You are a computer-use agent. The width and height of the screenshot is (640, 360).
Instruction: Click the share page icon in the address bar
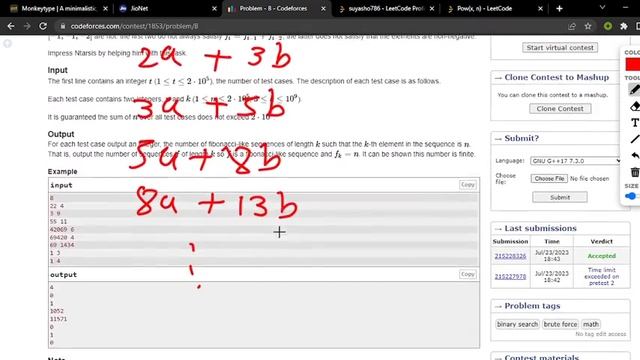coord(572,26)
